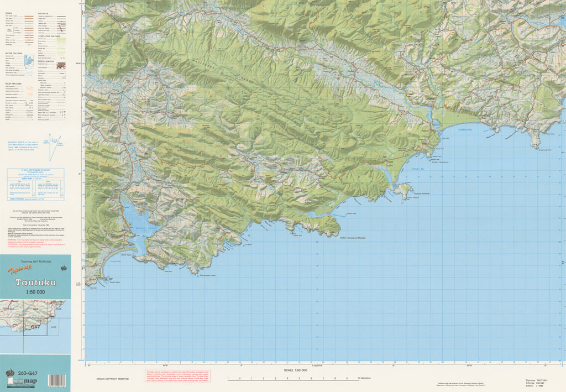Screen dimensions: 566x392
Task: Click the ROADS legend heading
Action: 9,13
